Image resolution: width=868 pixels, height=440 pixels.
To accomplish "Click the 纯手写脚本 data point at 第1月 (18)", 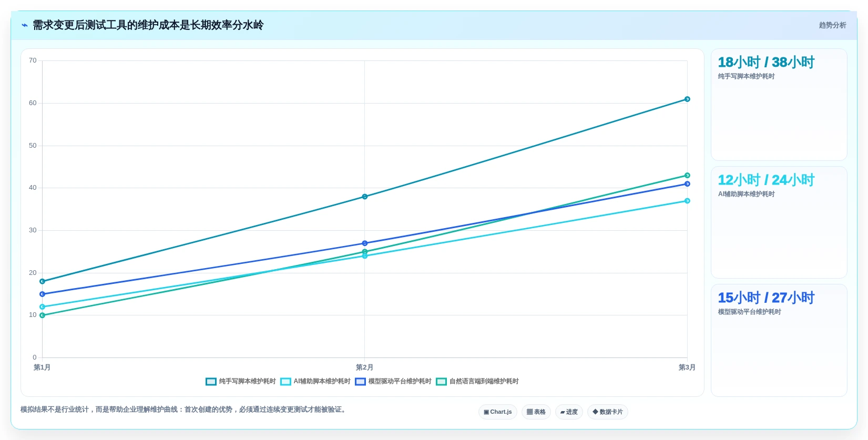I will 42,281.
